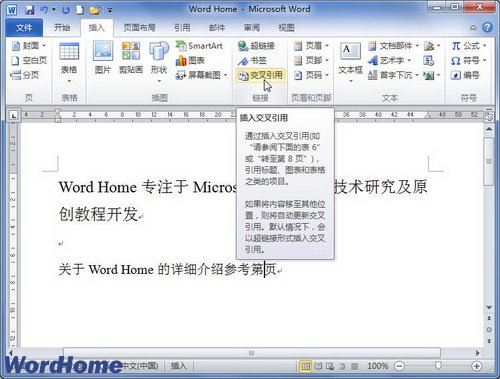Click the vertical scrollbar up arrow
This screenshot has height=379, width=500.
pyautogui.click(x=489, y=129)
